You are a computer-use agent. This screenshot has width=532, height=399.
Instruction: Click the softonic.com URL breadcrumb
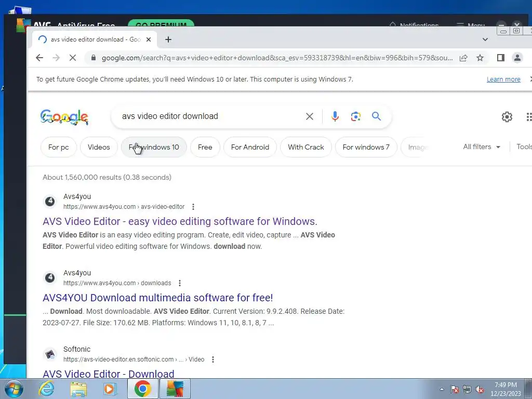[134, 360]
